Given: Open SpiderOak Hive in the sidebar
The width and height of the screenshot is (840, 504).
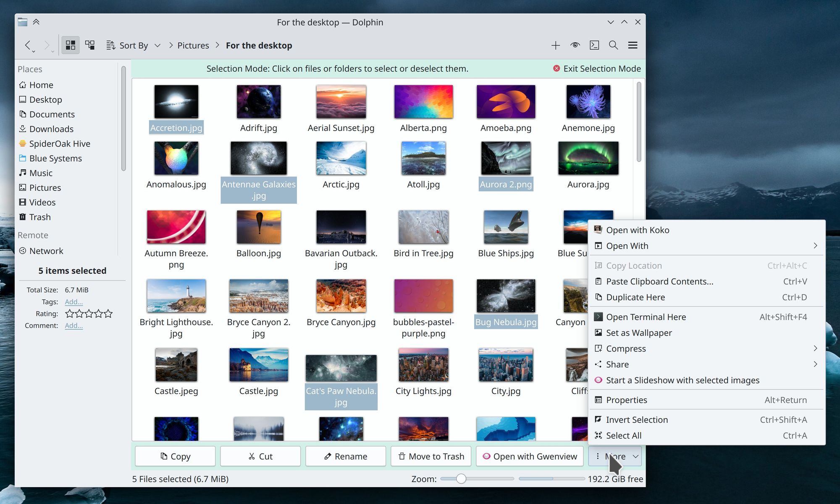Looking at the screenshot, I should click(x=59, y=143).
